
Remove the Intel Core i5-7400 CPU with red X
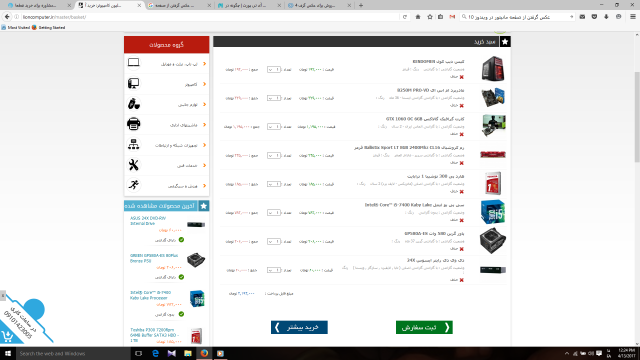pyautogui.click(x=462, y=220)
